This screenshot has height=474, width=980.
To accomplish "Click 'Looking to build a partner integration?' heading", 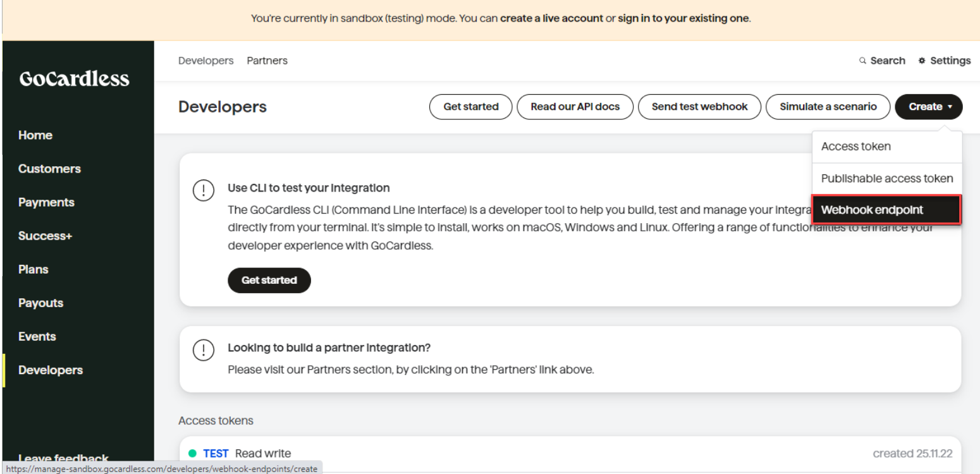I will click(329, 348).
